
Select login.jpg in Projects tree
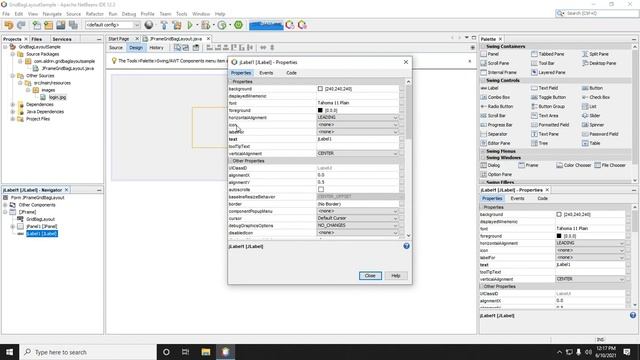point(57,97)
